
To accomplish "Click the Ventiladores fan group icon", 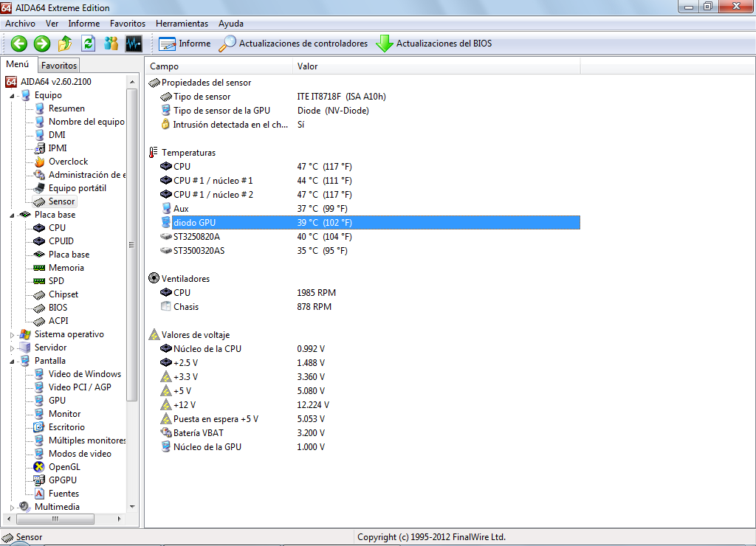I will click(x=154, y=278).
